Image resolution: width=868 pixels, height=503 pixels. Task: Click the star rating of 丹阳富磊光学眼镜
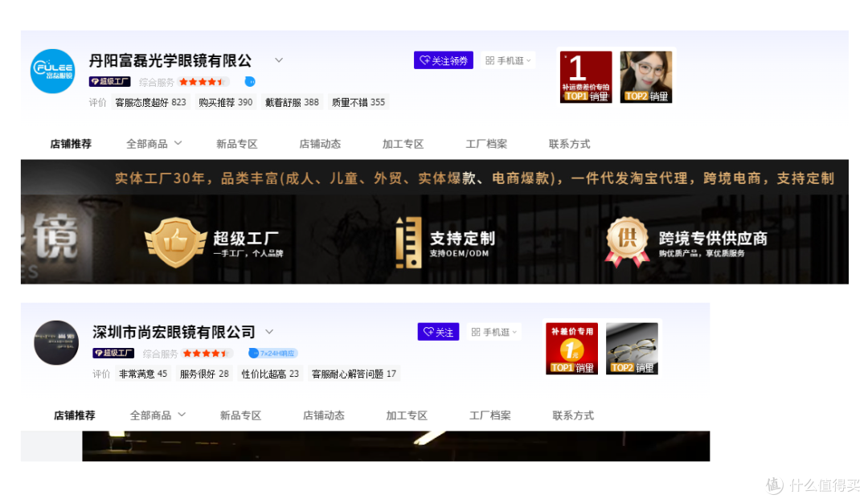pos(202,82)
